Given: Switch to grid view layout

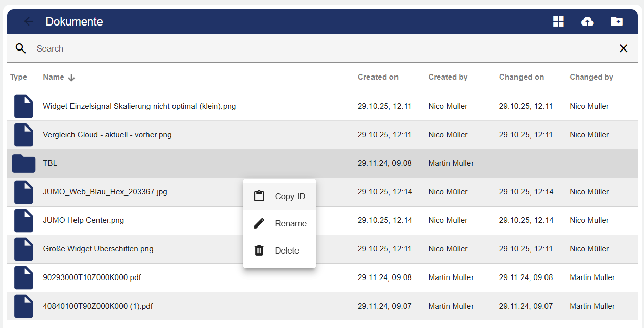Looking at the screenshot, I should coord(558,21).
